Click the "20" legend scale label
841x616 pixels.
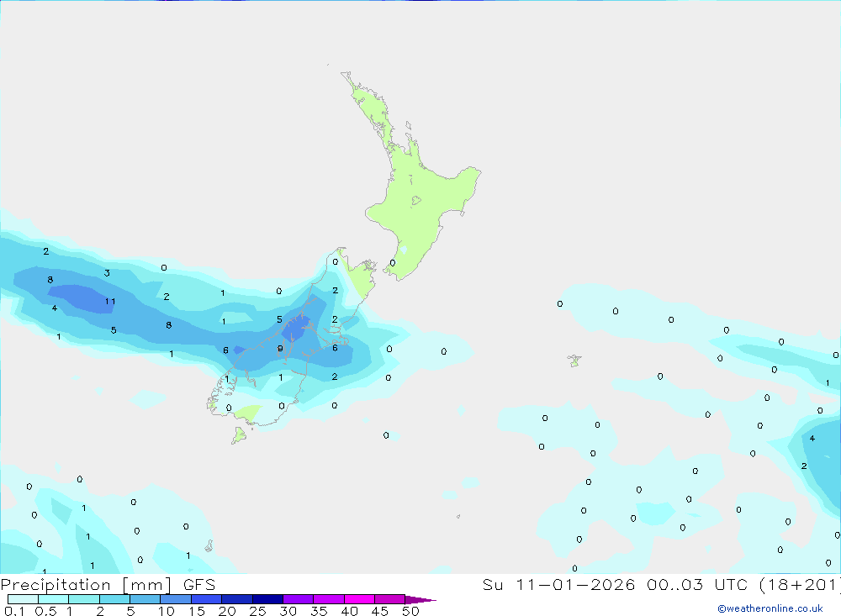coord(227,611)
